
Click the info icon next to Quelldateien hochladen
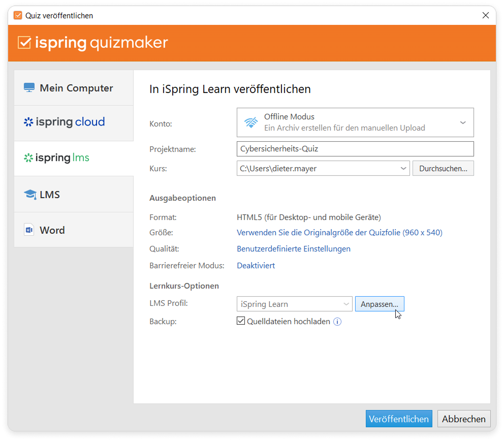point(337,322)
